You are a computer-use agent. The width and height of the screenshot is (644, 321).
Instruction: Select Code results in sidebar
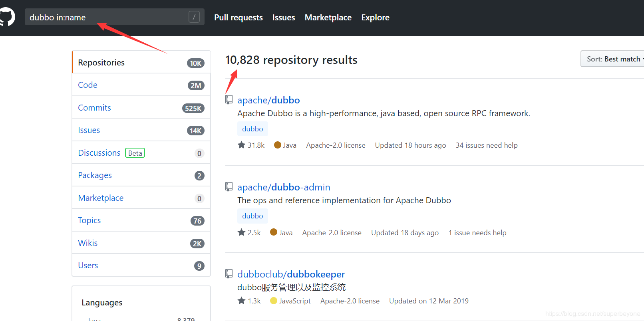141,85
